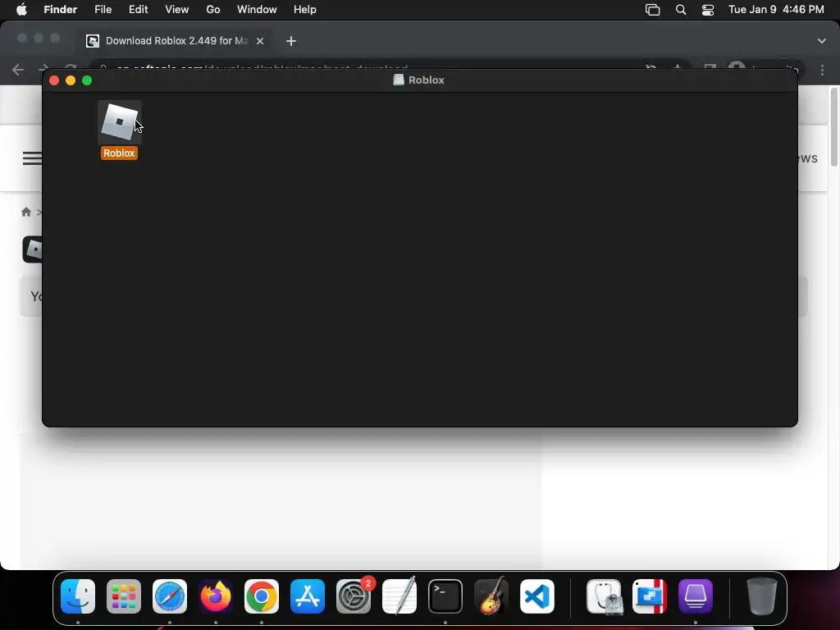Launch Safari from the Dock
840x630 pixels.
coord(170,596)
